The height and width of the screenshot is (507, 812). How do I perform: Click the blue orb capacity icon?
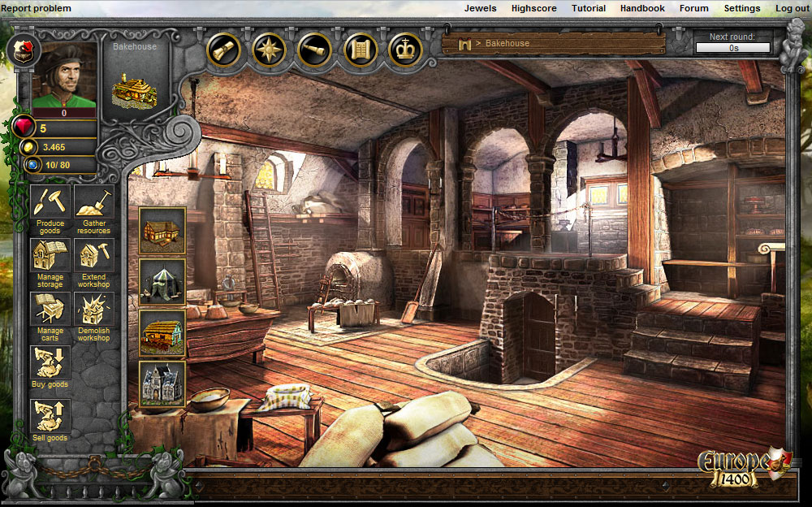pos(32,166)
